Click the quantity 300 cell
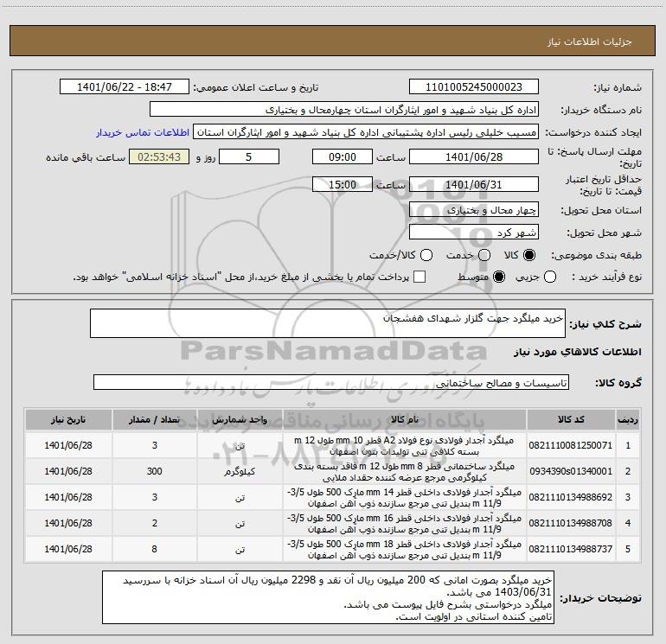This screenshot has width=666, height=644. pos(155,471)
